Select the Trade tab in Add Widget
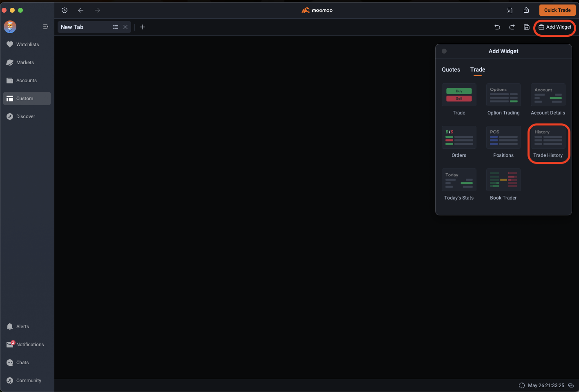 [x=477, y=69]
